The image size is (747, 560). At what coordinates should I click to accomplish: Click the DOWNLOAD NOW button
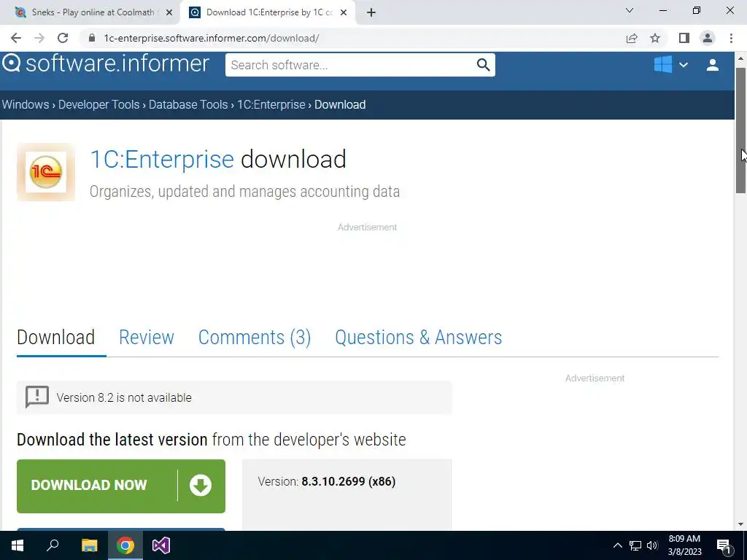(121, 486)
